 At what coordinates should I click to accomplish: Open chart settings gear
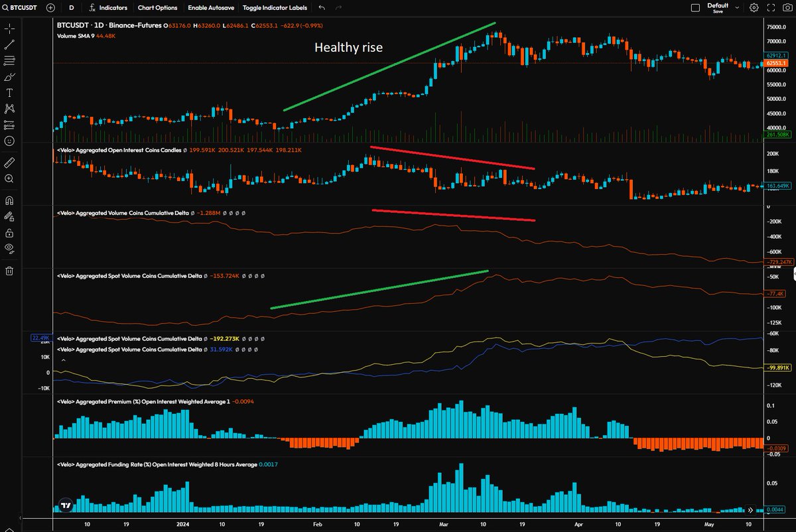[x=754, y=8]
